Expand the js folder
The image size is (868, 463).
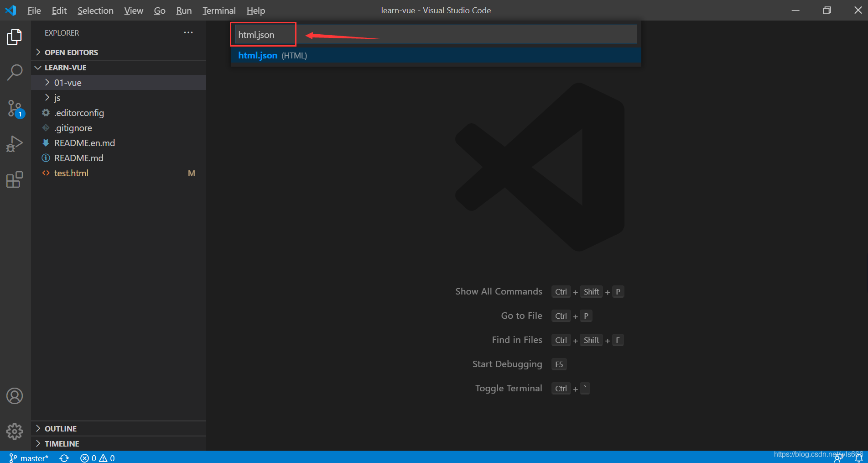click(x=119, y=97)
